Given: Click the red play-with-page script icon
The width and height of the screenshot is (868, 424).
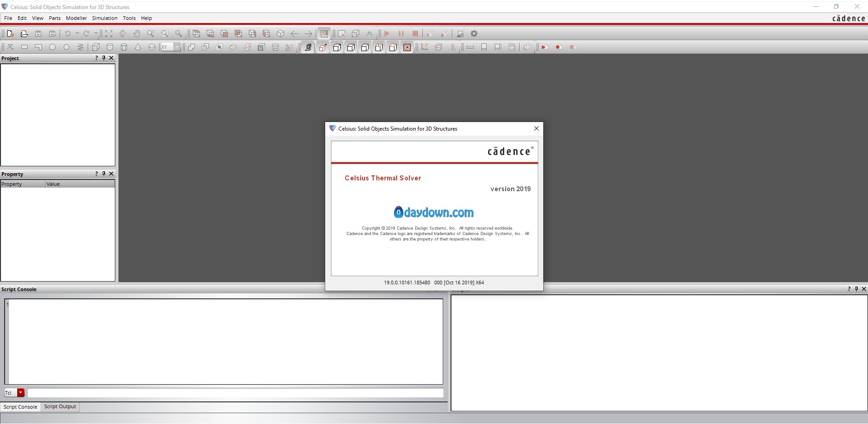Looking at the screenshot, I should (x=545, y=47).
